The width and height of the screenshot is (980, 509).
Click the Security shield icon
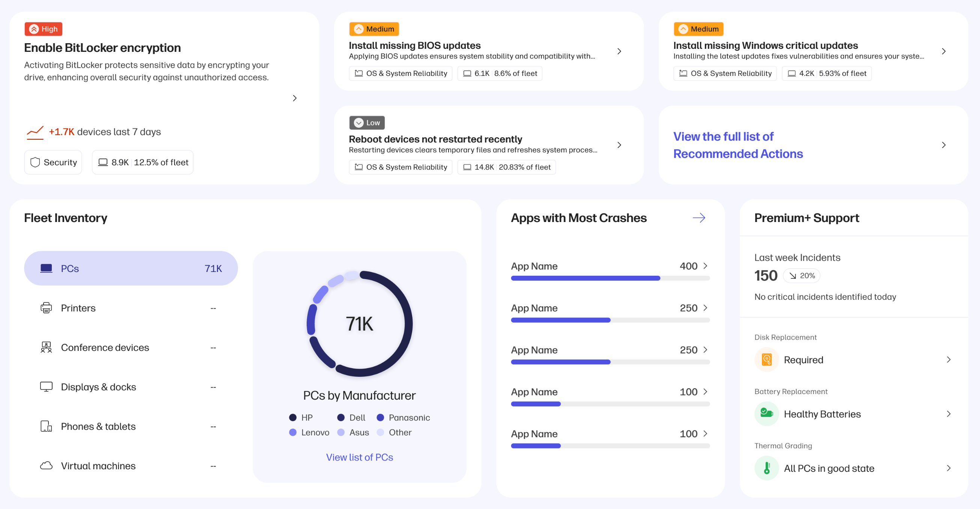click(35, 162)
